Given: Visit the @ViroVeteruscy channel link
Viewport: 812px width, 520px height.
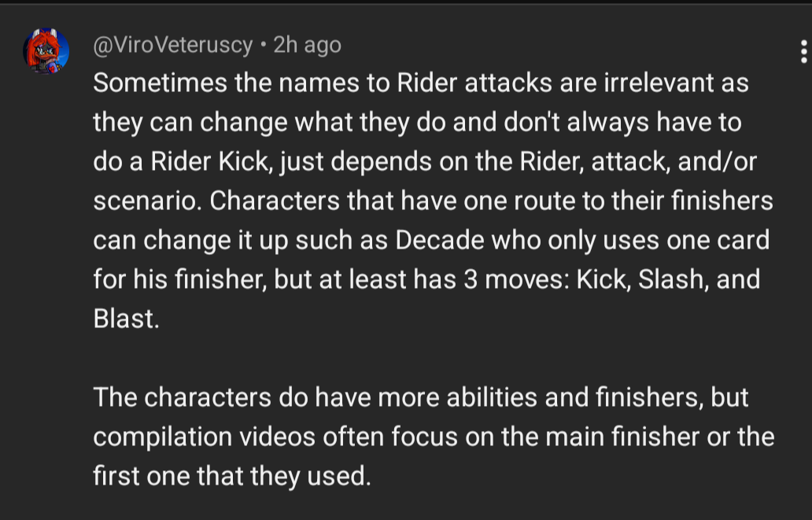Looking at the screenshot, I should coord(173,45).
